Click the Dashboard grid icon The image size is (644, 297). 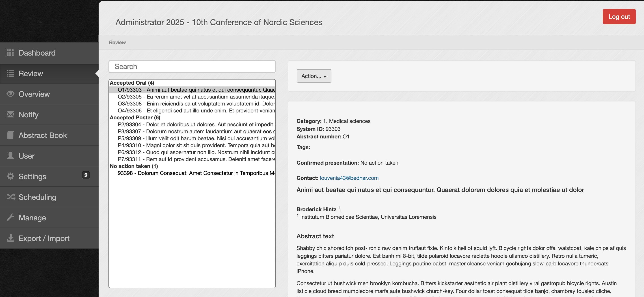click(10, 53)
